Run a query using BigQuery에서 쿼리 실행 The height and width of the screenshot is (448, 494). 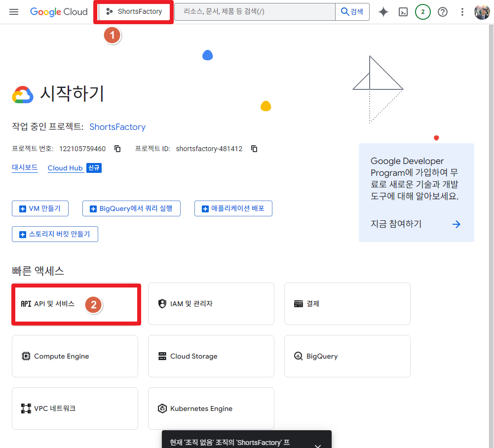(x=131, y=208)
